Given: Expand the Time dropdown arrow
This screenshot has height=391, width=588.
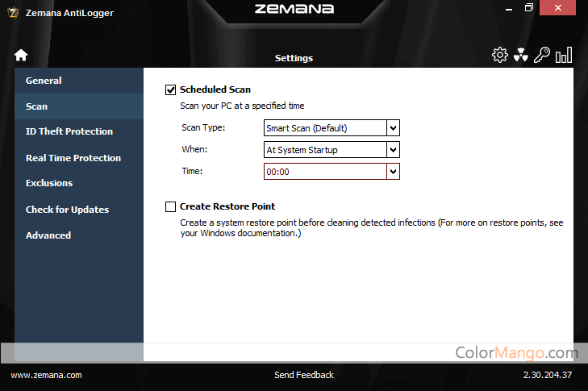Looking at the screenshot, I should [393, 171].
